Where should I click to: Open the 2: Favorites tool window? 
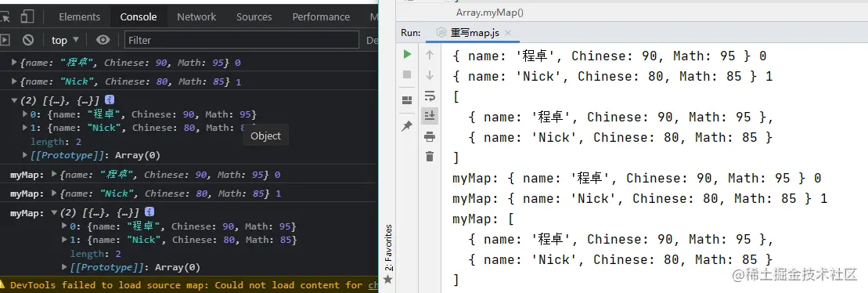389,247
